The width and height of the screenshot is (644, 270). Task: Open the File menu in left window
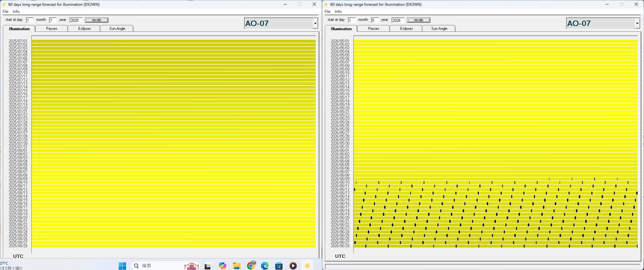click(5, 12)
